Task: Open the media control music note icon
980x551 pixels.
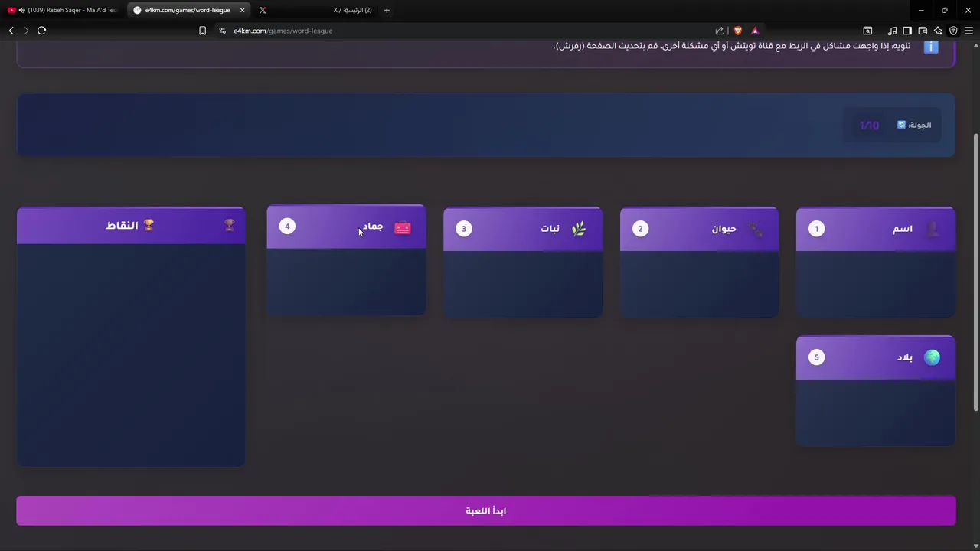Action: [x=892, y=31]
